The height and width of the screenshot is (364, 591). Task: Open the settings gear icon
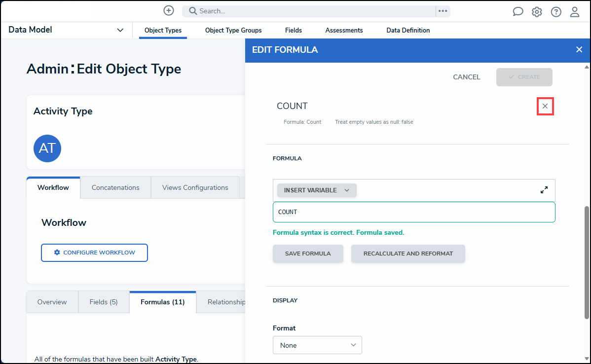pyautogui.click(x=537, y=12)
